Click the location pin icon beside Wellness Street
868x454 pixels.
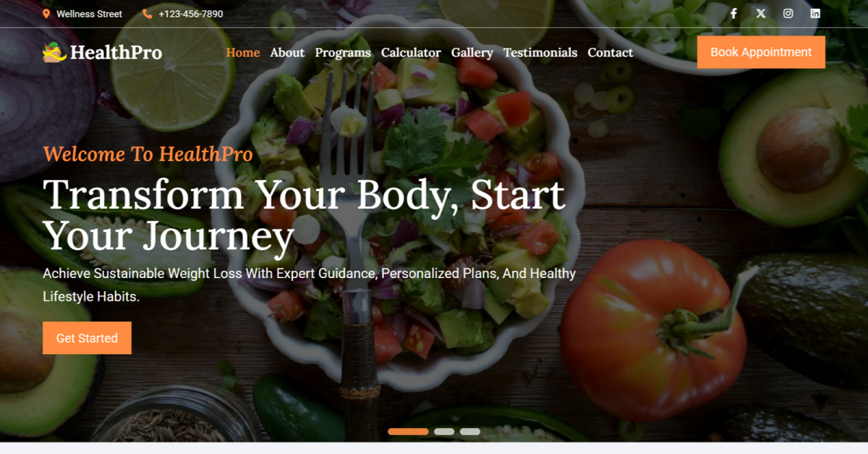tap(46, 14)
